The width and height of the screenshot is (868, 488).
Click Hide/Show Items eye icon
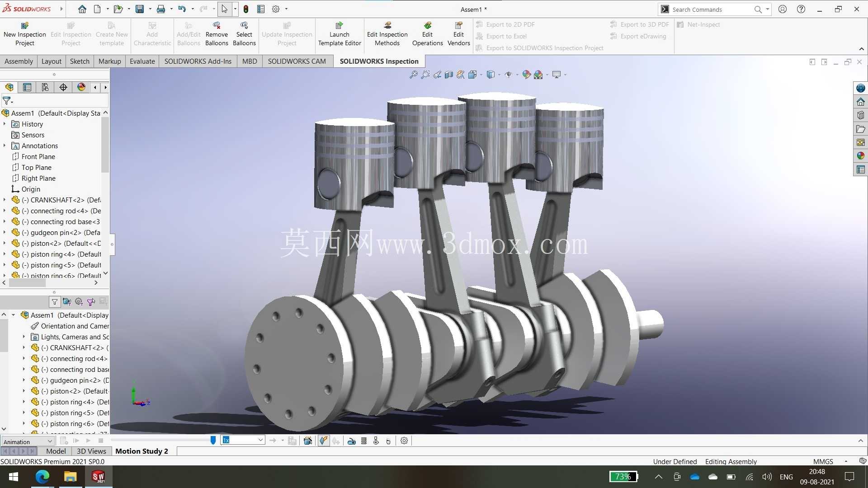click(509, 75)
